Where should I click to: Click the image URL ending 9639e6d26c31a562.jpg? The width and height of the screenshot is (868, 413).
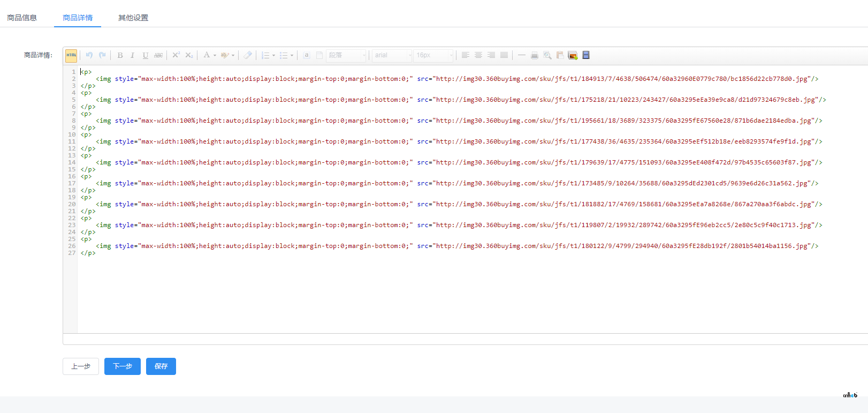click(623, 183)
